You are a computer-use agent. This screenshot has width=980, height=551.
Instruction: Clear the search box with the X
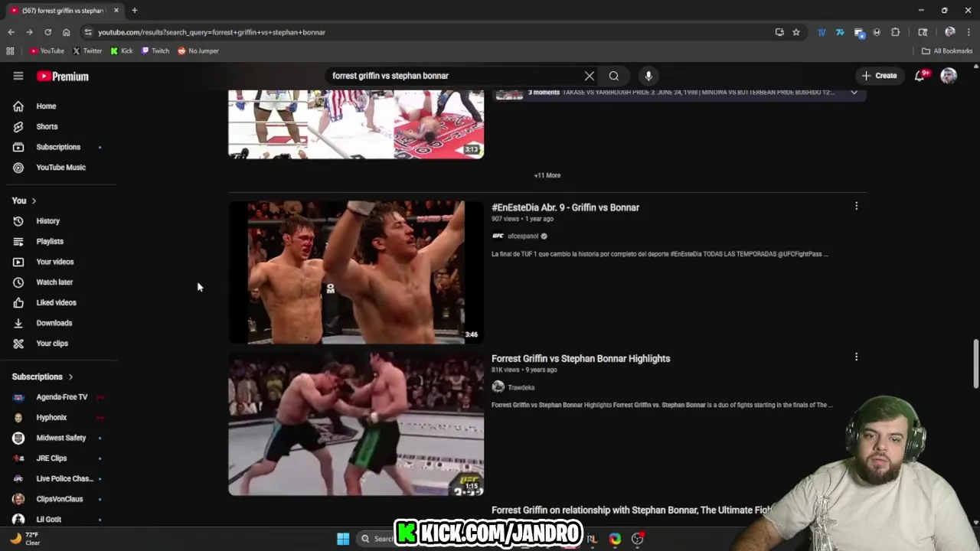point(590,76)
